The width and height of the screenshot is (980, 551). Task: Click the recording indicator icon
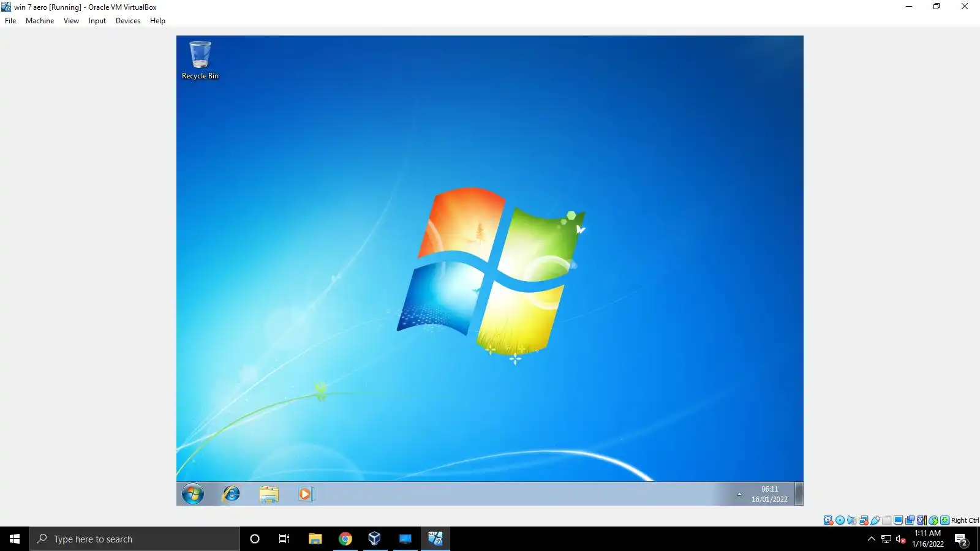[x=910, y=520]
